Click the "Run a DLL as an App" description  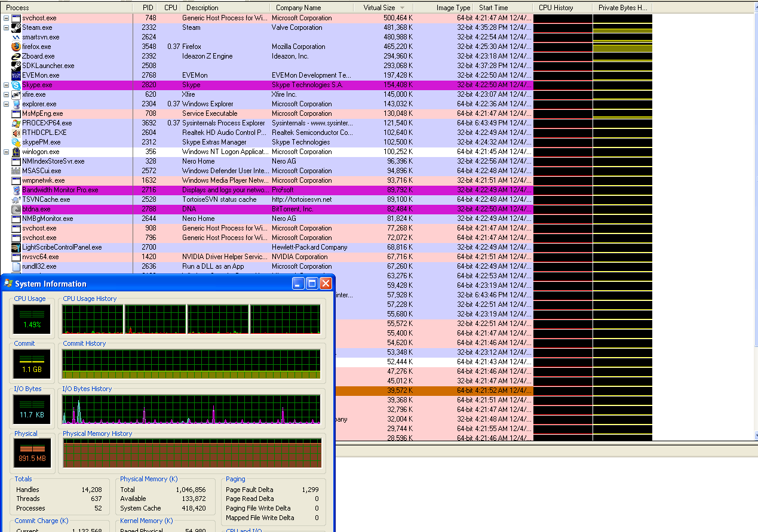213,266
